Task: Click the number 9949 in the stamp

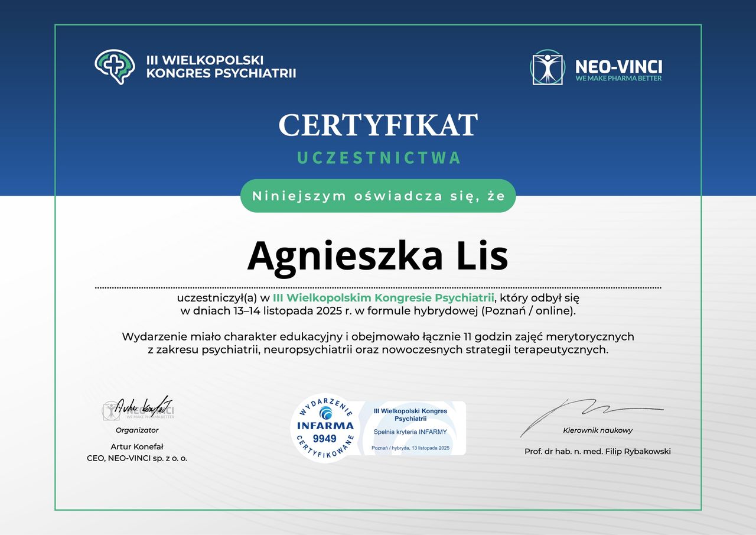Action: (x=324, y=438)
